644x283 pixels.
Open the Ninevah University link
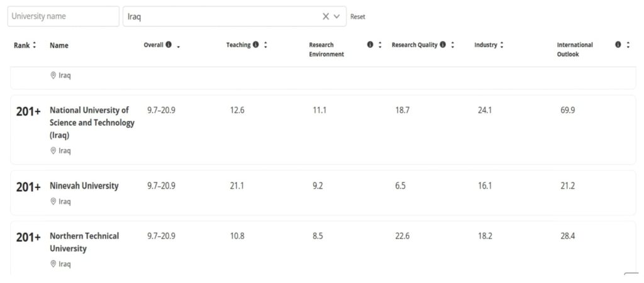(x=84, y=186)
